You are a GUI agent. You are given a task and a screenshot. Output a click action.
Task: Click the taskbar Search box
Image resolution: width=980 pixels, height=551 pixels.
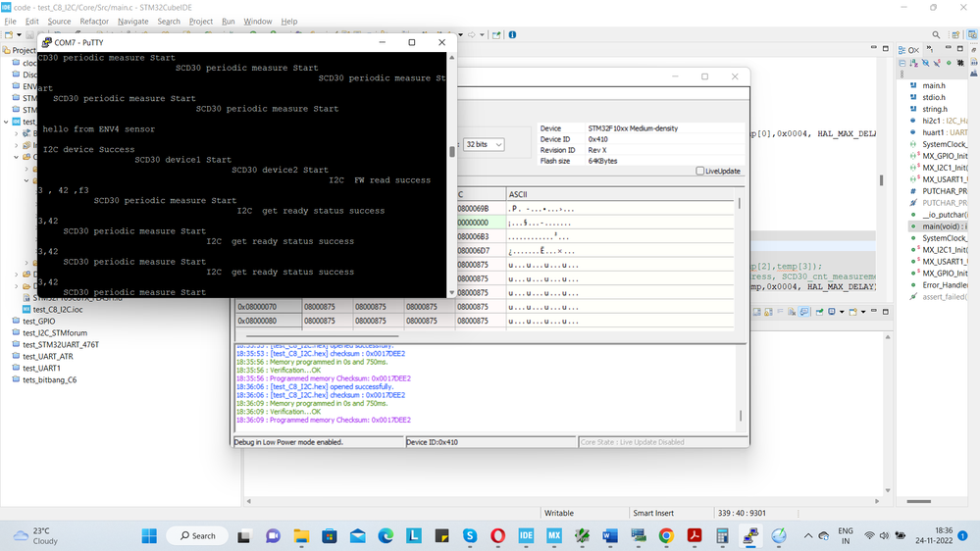point(197,536)
